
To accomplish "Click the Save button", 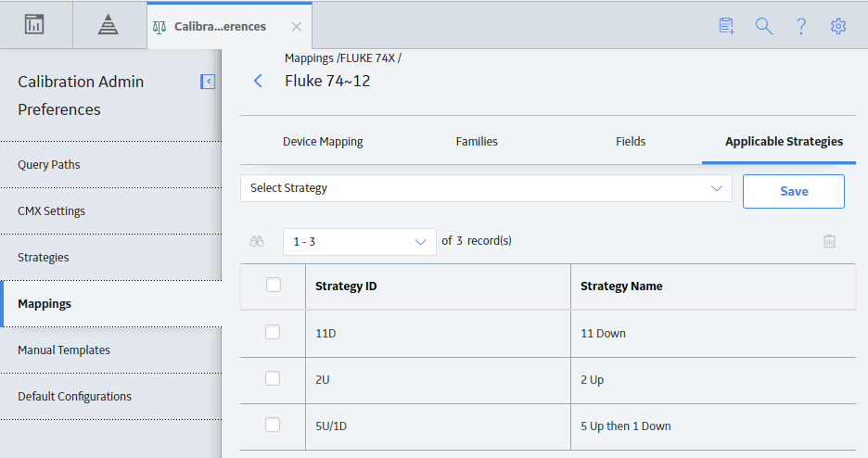I will coord(793,191).
